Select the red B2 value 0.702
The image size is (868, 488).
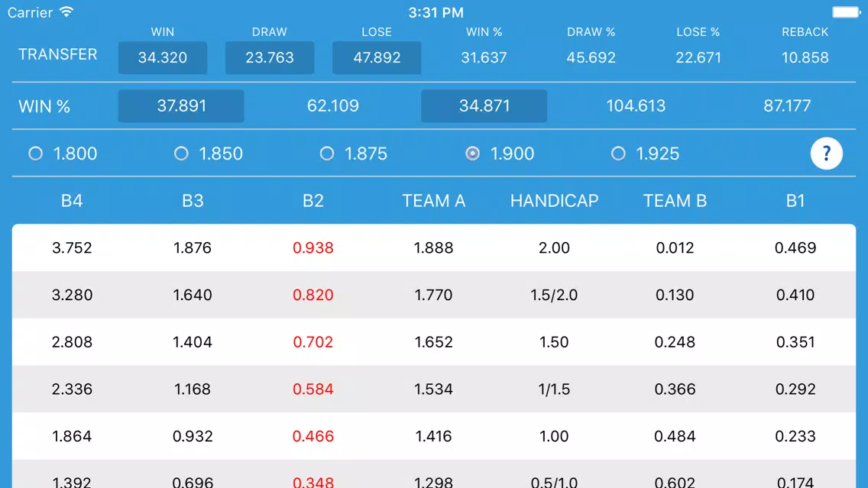coord(313,342)
